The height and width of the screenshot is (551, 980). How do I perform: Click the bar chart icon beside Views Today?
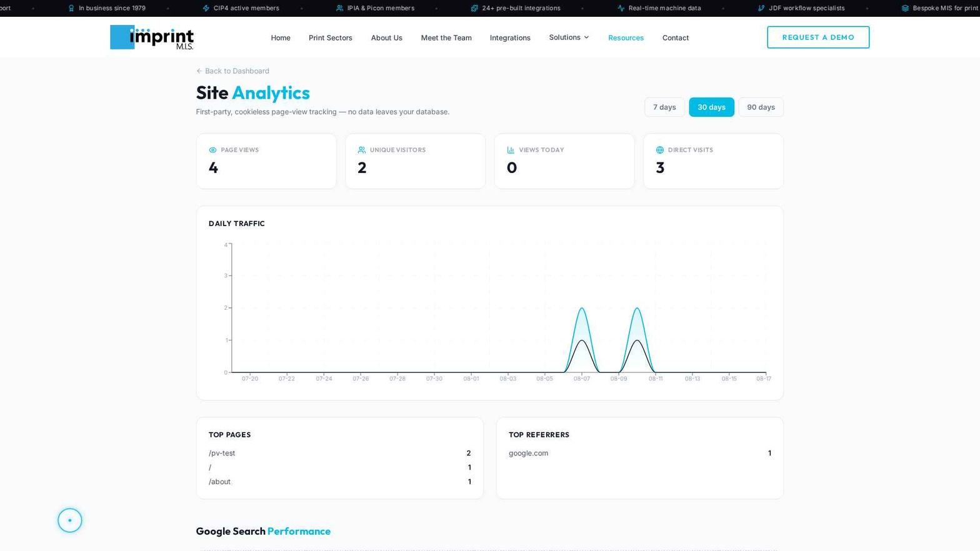pyautogui.click(x=511, y=150)
